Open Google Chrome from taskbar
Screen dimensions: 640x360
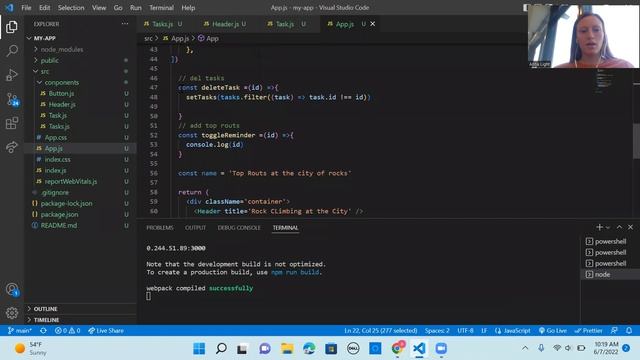397,349
